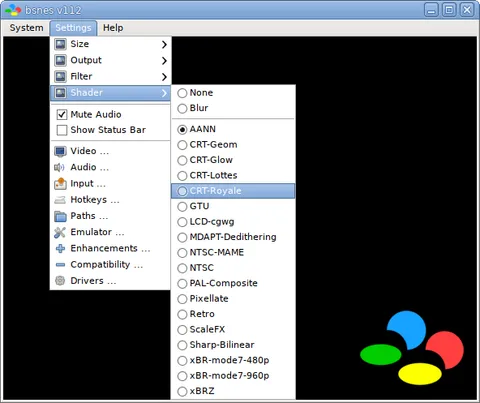Open Video settings entry
This screenshot has height=403, width=480.
110,151
